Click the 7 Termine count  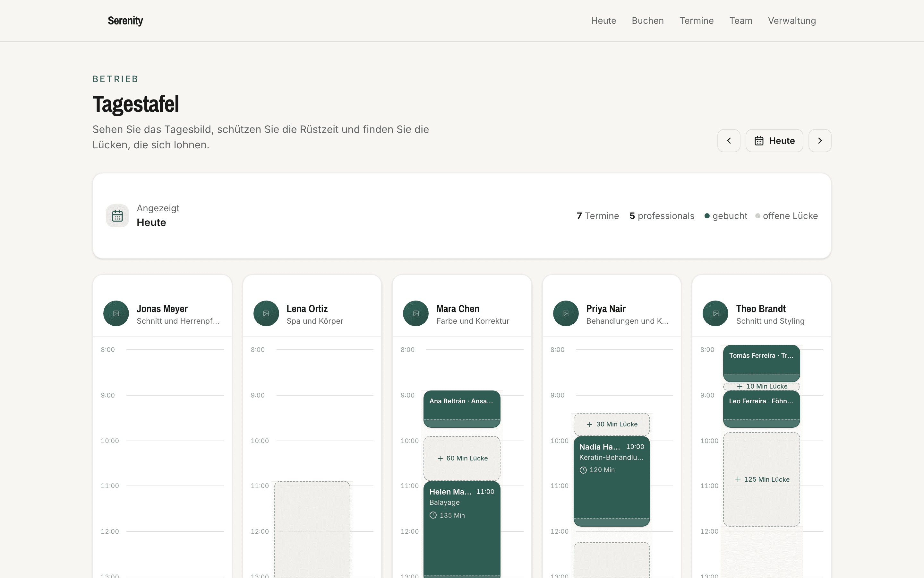click(597, 216)
